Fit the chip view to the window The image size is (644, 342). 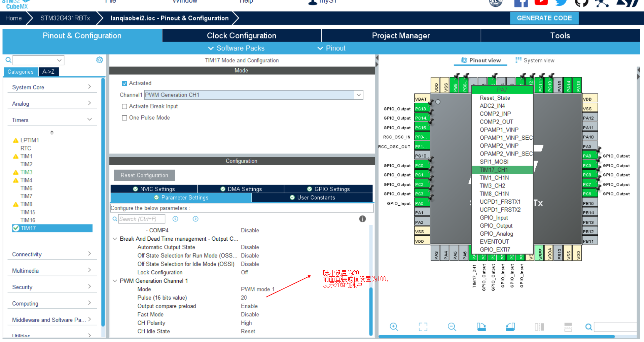423,327
